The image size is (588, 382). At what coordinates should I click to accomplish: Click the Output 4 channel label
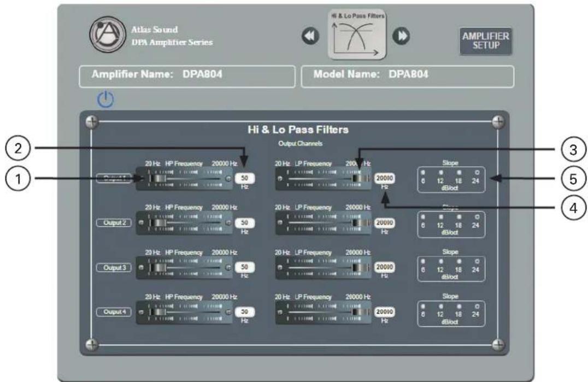[x=114, y=312]
